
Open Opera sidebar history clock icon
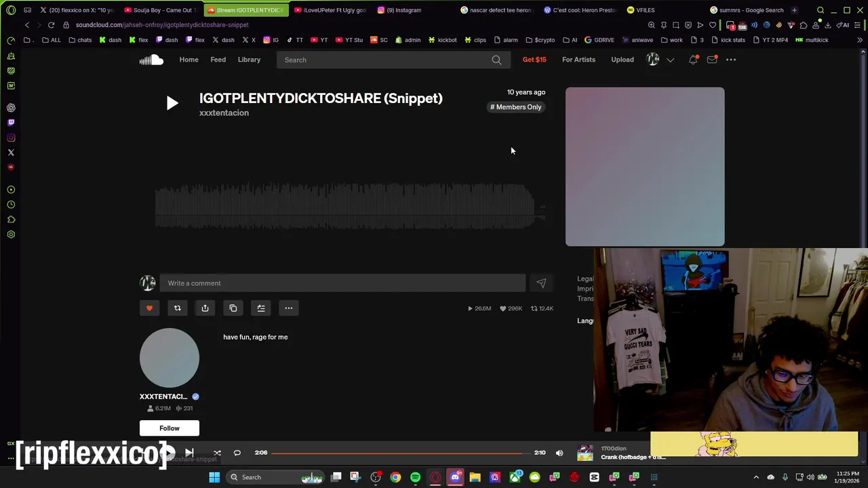point(11,205)
